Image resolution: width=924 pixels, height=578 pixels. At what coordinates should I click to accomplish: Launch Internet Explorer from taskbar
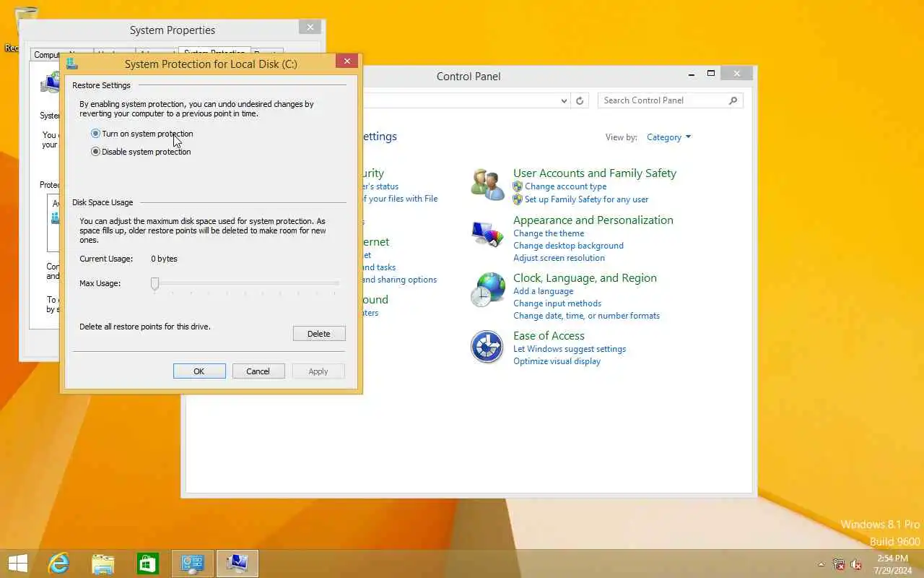point(58,564)
